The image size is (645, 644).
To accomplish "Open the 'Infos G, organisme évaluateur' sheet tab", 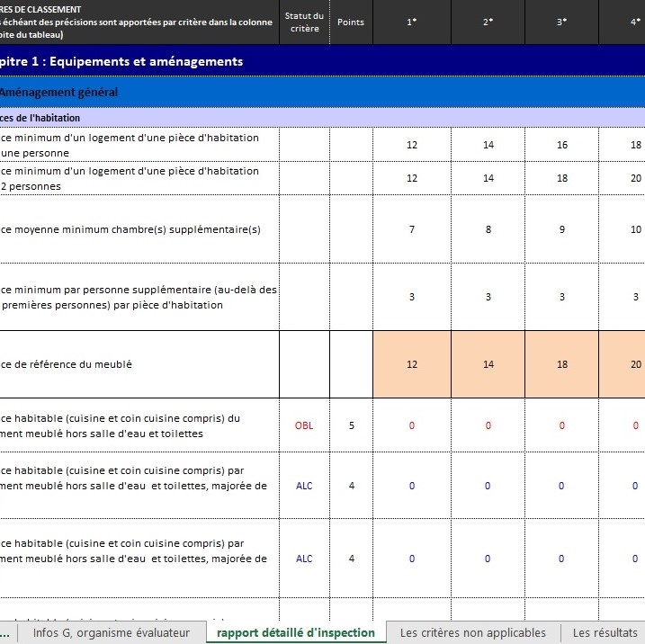I will 112,632.
